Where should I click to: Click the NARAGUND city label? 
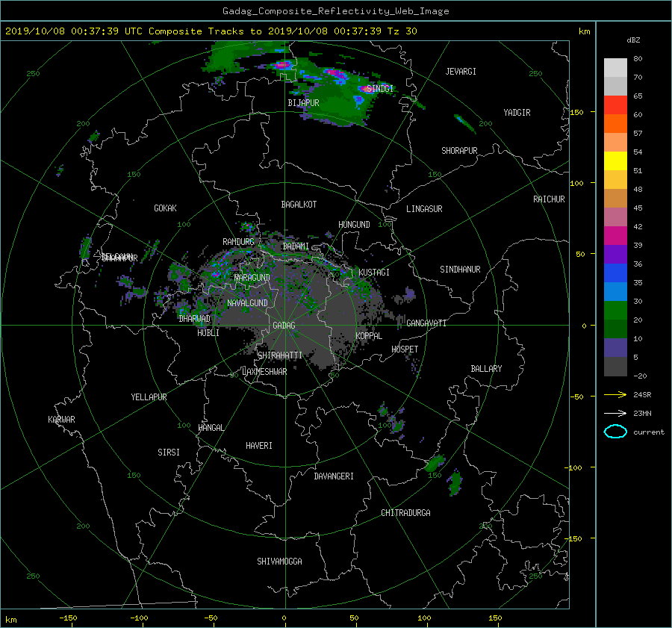pyautogui.click(x=252, y=278)
